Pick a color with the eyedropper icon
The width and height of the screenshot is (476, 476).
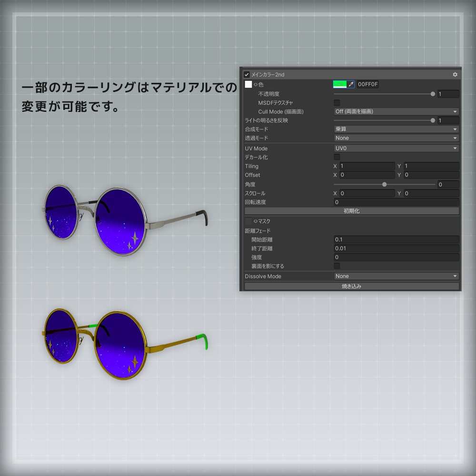pyautogui.click(x=351, y=84)
